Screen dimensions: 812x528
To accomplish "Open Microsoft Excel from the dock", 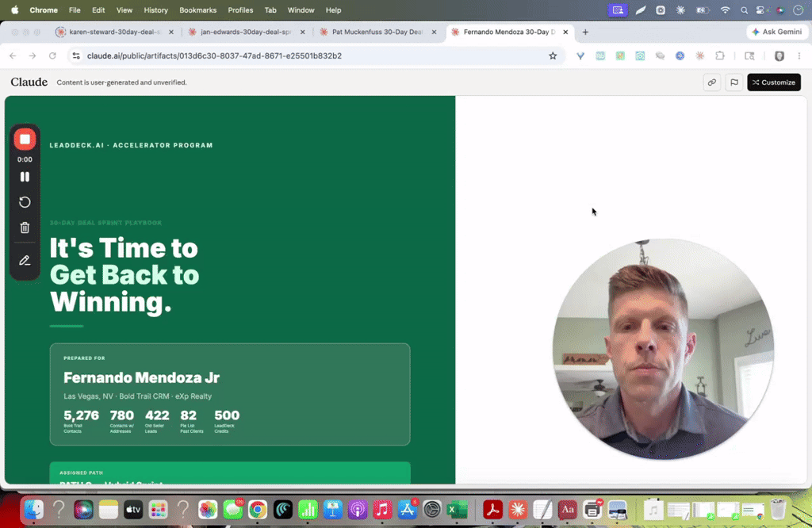I will [457, 510].
